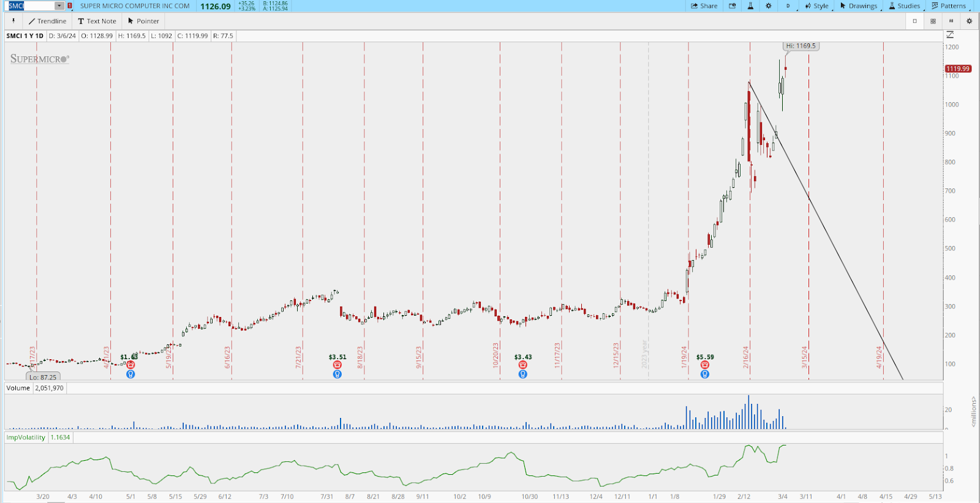Image resolution: width=980 pixels, height=503 pixels.
Task: Click the SUPER MICRO COMPUTER INC COM name
Action: click(x=135, y=6)
